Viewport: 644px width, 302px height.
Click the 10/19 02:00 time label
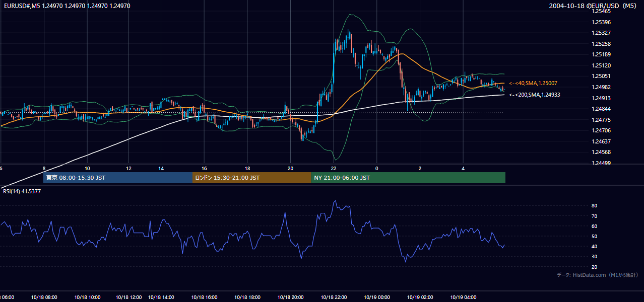[x=420, y=297]
